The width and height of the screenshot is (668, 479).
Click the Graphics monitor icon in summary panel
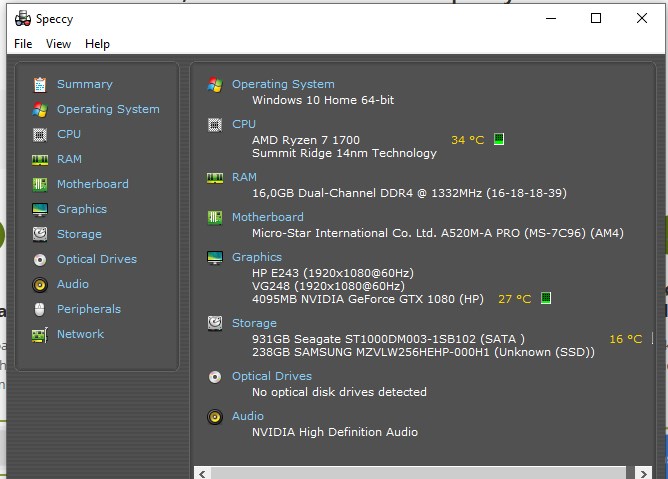tap(215, 258)
